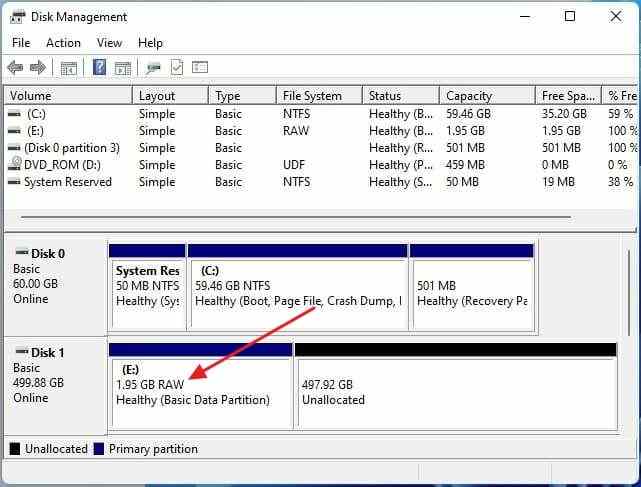Click the DVD_ROM (D:) disc icon
The image size is (641, 487).
pyautogui.click(x=16, y=164)
